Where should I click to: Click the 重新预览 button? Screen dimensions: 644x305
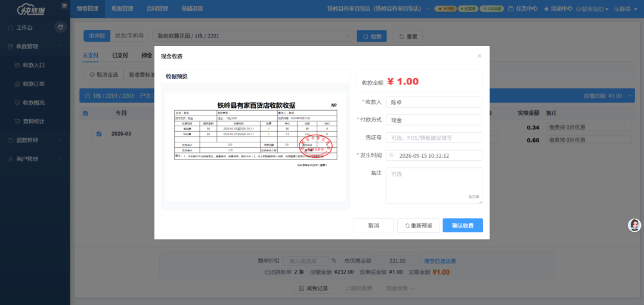click(x=418, y=225)
